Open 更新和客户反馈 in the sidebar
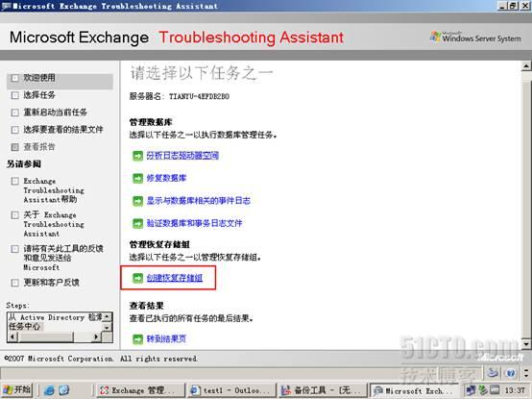Screen dimensions: 532x399 pyautogui.click(x=51, y=283)
